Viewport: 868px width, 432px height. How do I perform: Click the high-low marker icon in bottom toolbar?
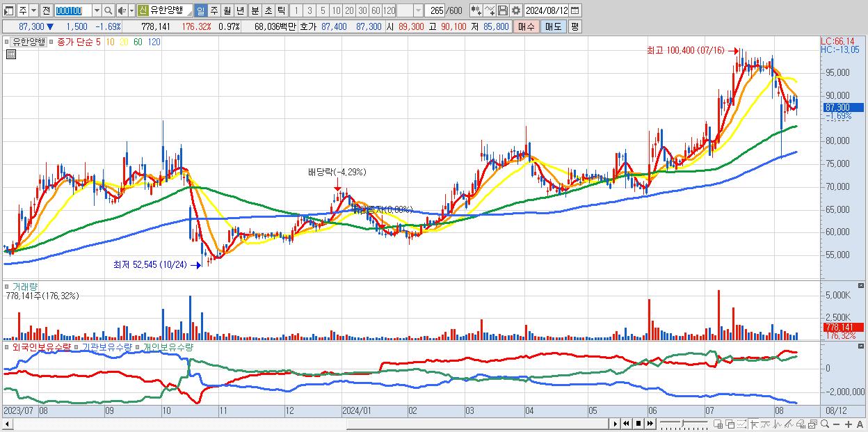coord(754,424)
